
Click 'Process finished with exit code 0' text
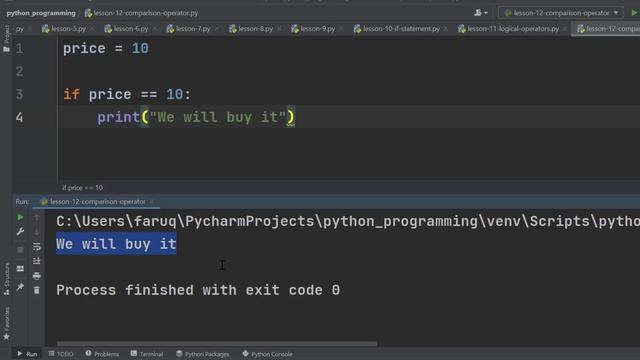tap(198, 290)
